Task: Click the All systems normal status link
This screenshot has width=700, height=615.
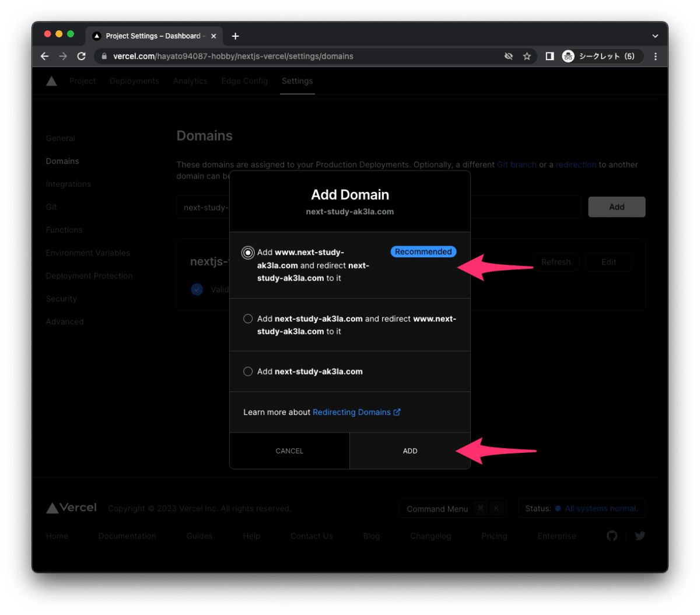Action: click(x=601, y=509)
